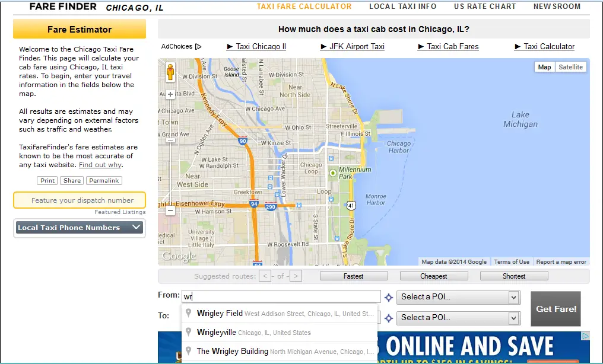
Task: Open US Rate Chart menu item
Action: 485,7
